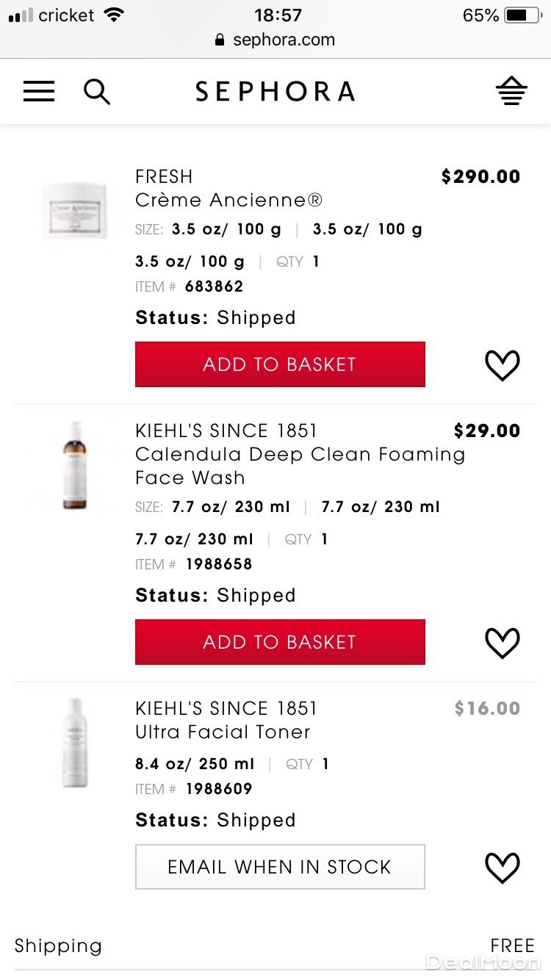Tap the search magnifier icon
551x980 pixels.
(96, 92)
